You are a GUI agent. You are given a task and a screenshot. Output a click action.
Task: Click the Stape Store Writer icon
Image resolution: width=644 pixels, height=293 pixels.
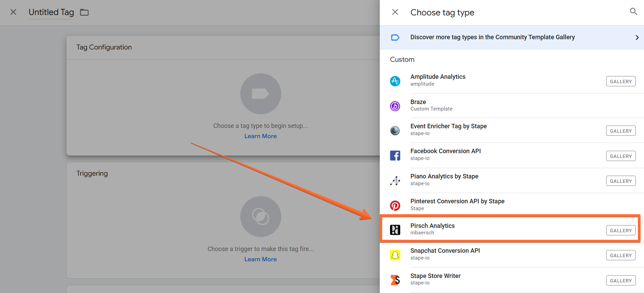(395, 280)
